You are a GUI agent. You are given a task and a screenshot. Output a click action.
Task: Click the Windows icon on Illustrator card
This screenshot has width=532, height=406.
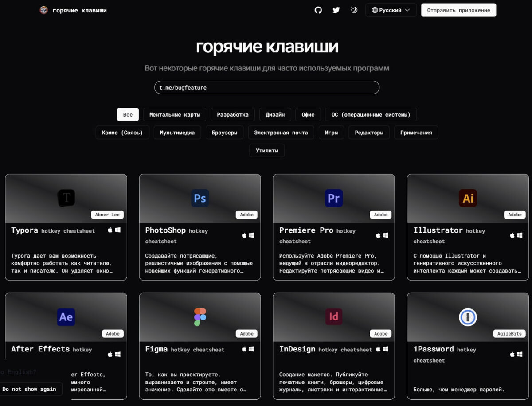(520, 235)
